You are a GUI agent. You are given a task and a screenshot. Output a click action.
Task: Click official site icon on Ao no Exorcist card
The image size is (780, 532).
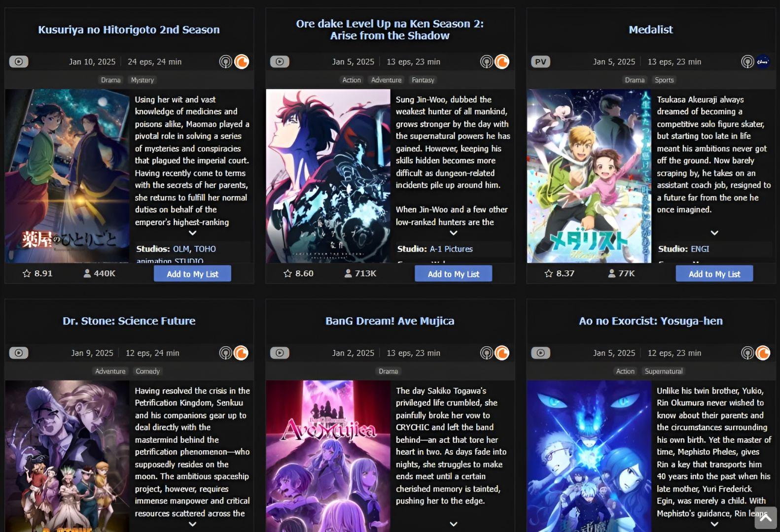pyautogui.click(x=747, y=353)
